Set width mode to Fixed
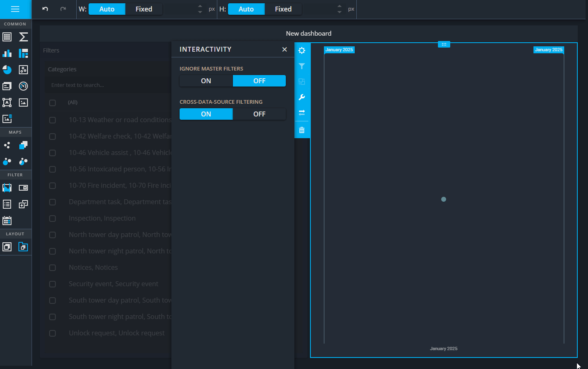 [144, 9]
